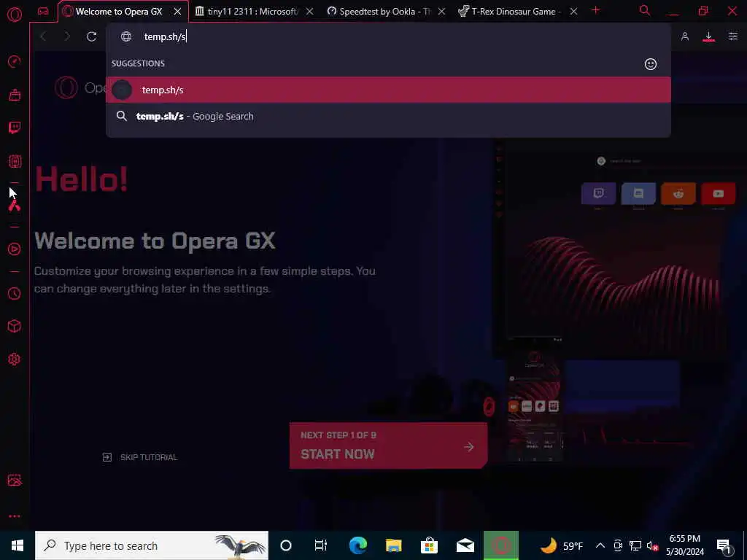Open the image-with-slash icon near sidebar bottom
The image size is (747, 560).
click(15, 480)
